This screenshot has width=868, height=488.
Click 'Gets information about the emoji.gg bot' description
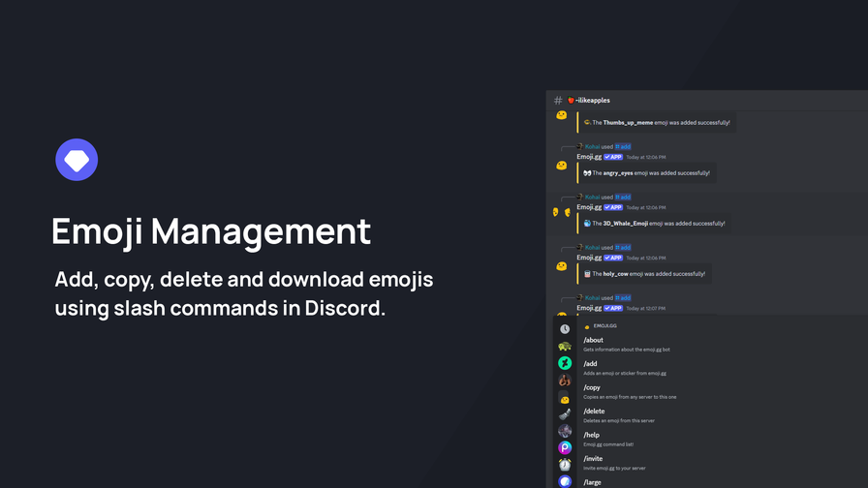click(627, 350)
